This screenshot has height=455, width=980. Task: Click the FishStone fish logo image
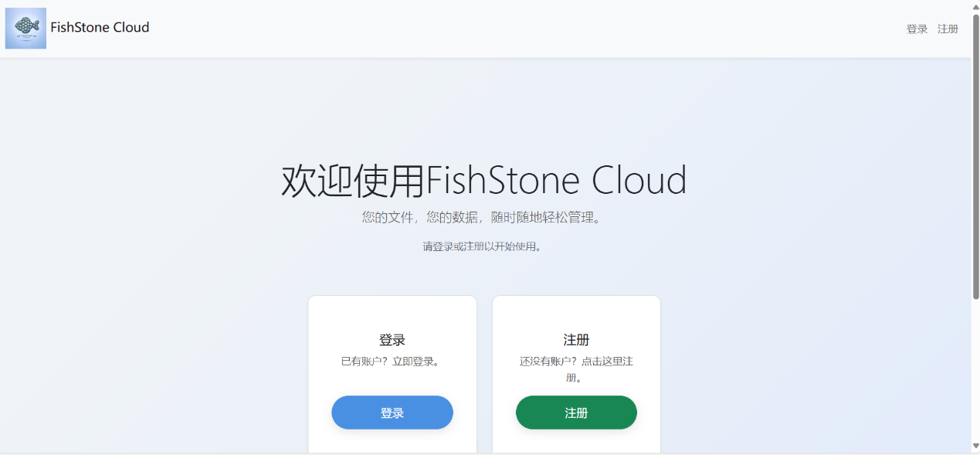[25, 29]
